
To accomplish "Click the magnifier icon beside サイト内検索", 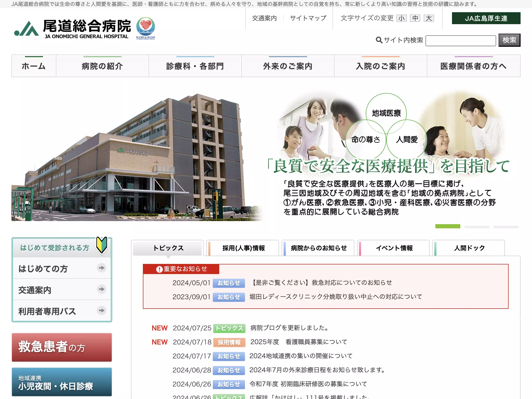I will click(x=379, y=40).
